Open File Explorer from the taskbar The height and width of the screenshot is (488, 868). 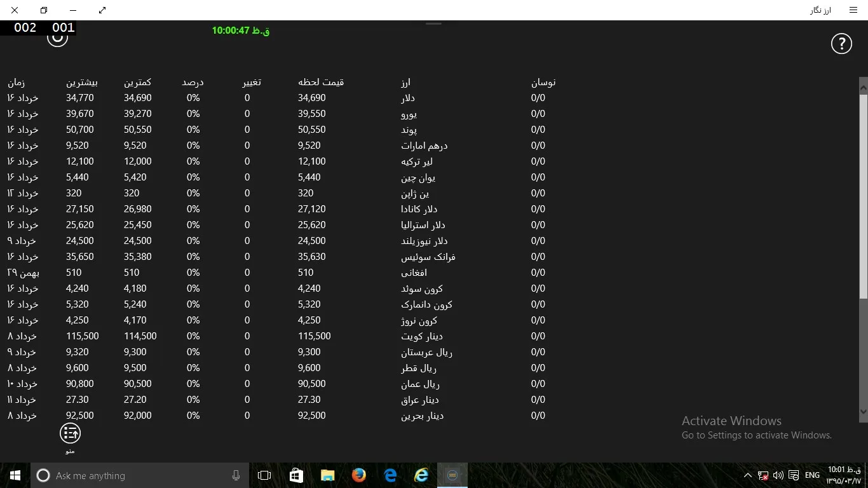327,475
